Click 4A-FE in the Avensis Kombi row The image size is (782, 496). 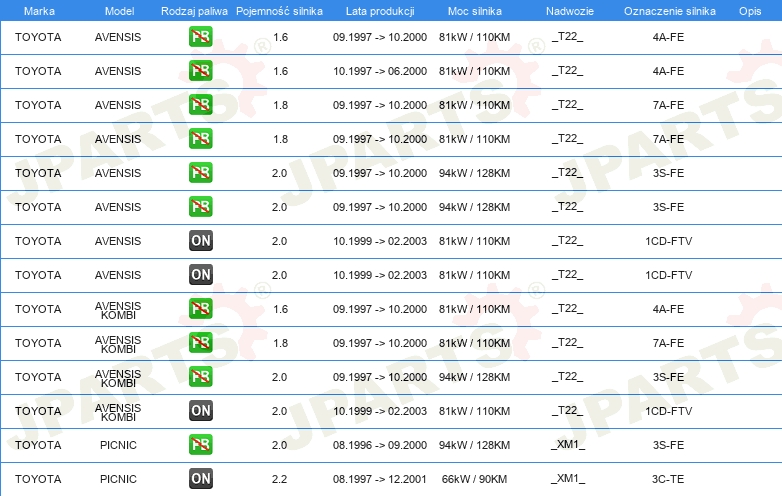668,309
